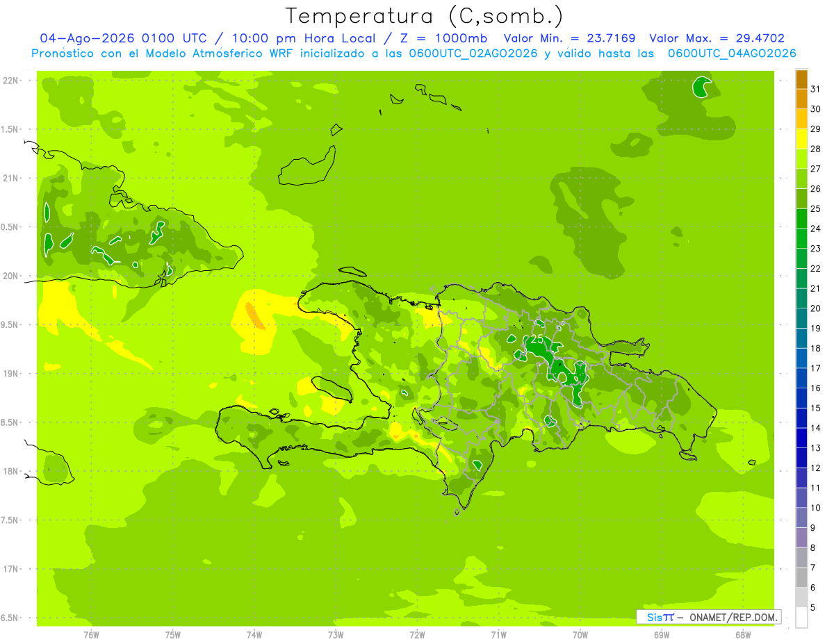The width and height of the screenshot is (834, 644).
Task: Click the '17N' latitude label
Action: coord(10,570)
